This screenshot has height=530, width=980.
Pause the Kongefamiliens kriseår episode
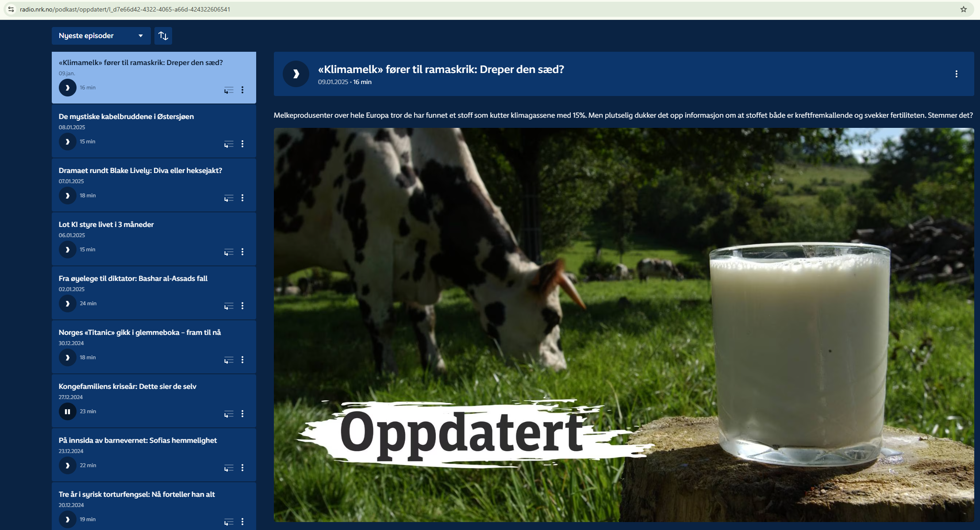pos(67,411)
